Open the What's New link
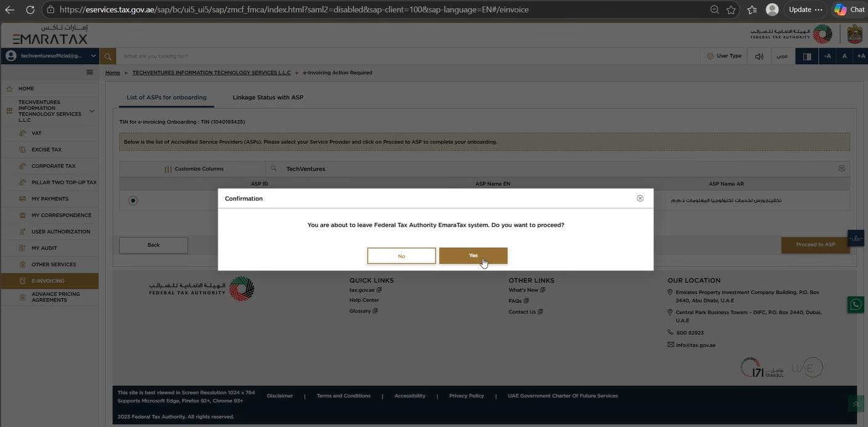The height and width of the screenshot is (427, 868). 527,290
